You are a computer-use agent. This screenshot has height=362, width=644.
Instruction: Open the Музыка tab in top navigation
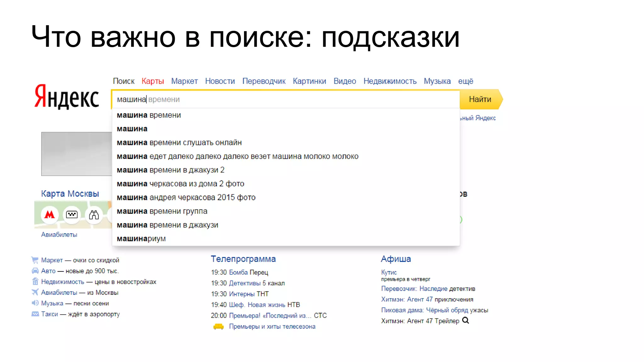437,81
